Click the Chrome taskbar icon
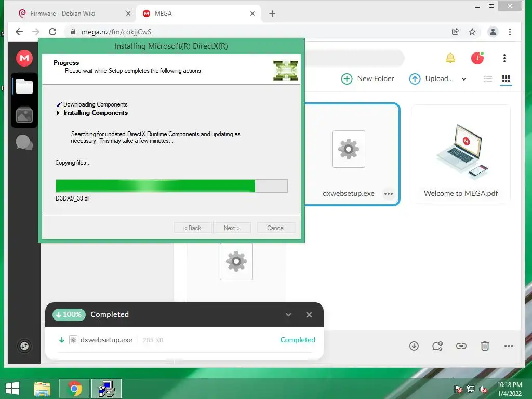Image resolution: width=532 pixels, height=399 pixels. (x=74, y=389)
